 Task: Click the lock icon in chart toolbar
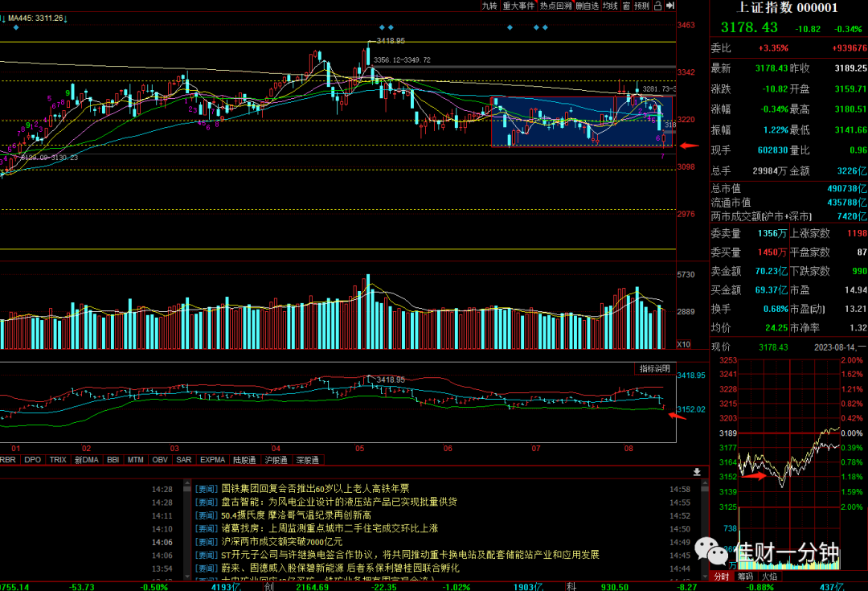[x=657, y=6]
